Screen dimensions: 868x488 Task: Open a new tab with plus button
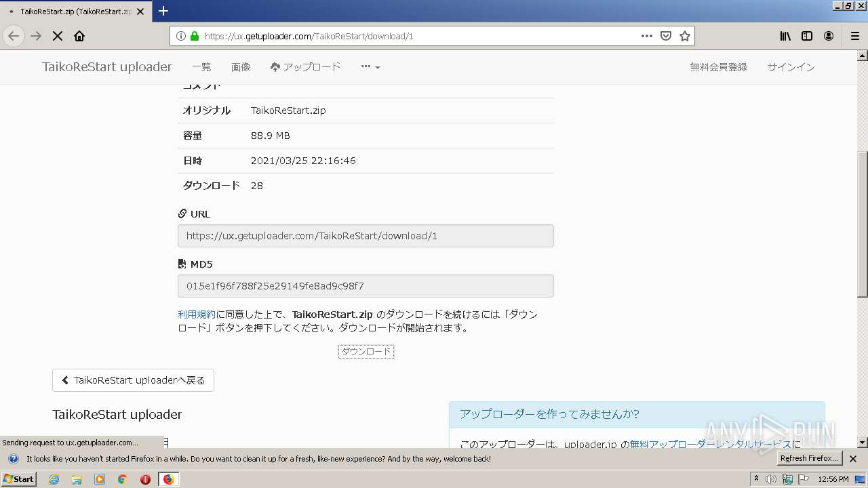pyautogui.click(x=163, y=11)
